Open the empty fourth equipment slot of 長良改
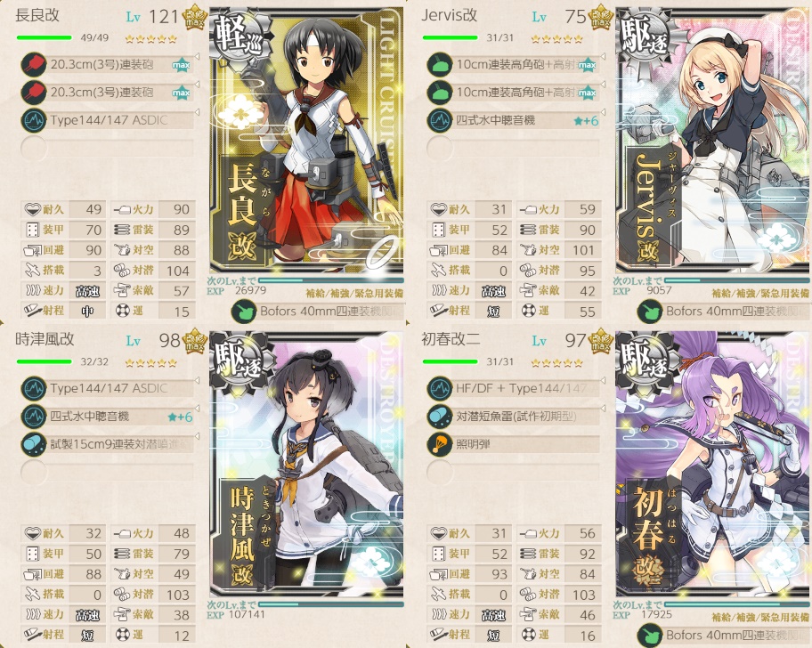 (x=107, y=149)
